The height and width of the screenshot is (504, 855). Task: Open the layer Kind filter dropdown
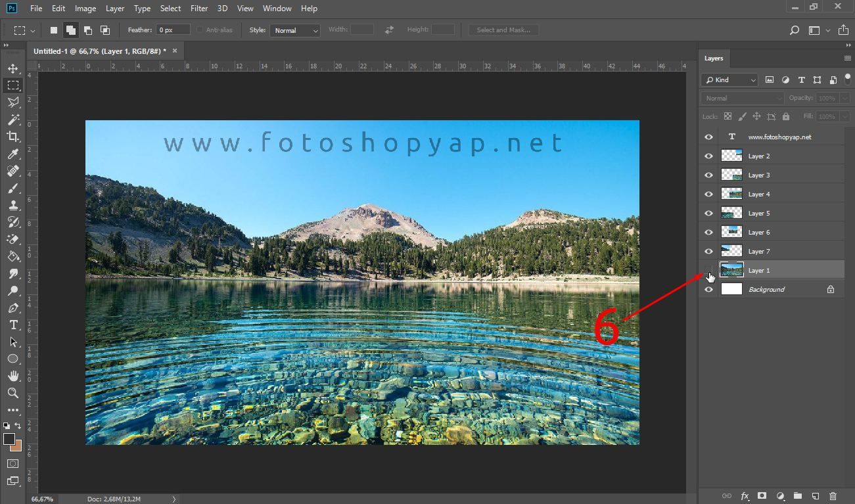tap(729, 80)
